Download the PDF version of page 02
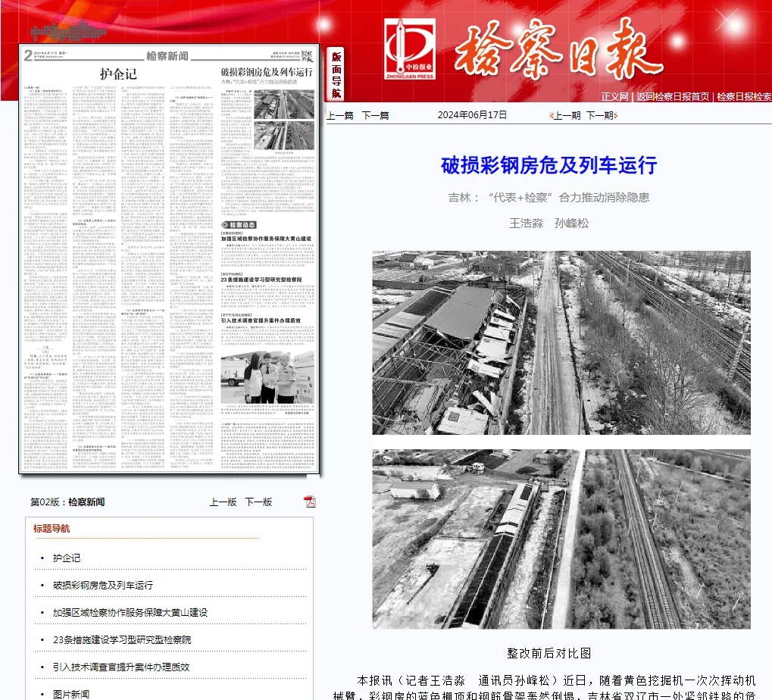Image resolution: width=772 pixels, height=700 pixels. (309, 502)
